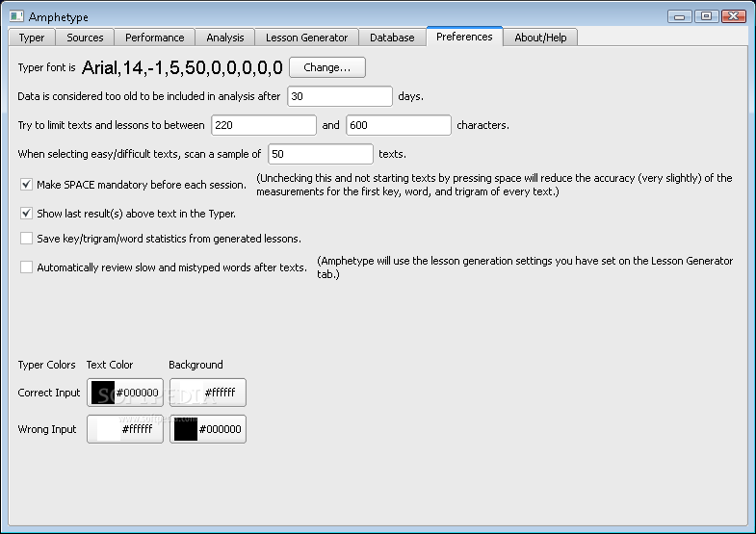Close the Amphetype window
The image size is (756, 534).
tap(733, 16)
